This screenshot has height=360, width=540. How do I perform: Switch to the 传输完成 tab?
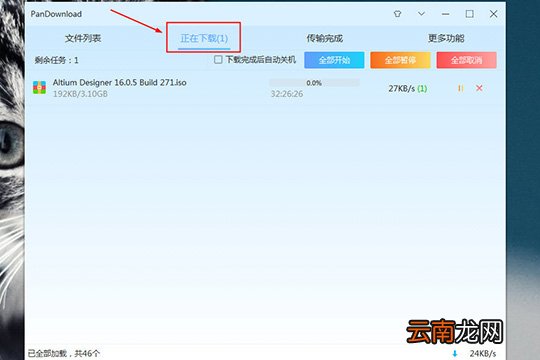point(325,38)
